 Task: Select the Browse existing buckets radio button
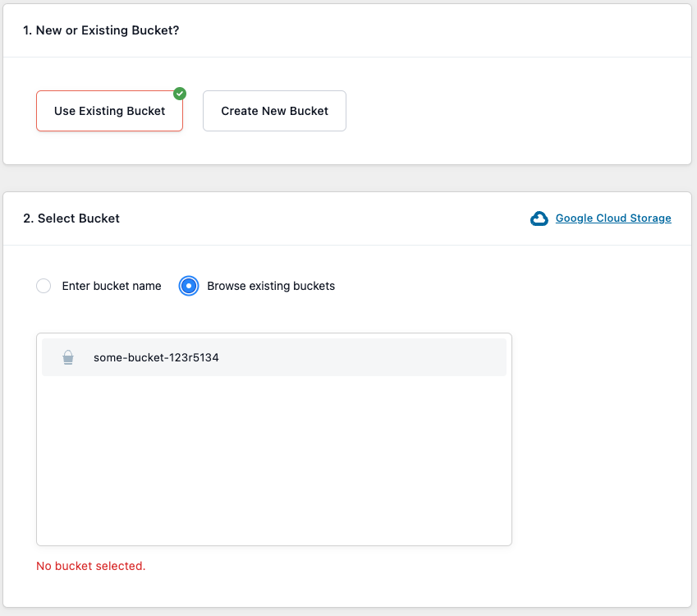pyautogui.click(x=189, y=286)
